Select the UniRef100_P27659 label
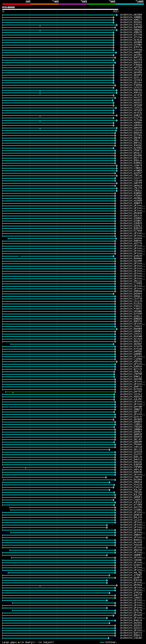The image size is (146, 644). (131, 231)
